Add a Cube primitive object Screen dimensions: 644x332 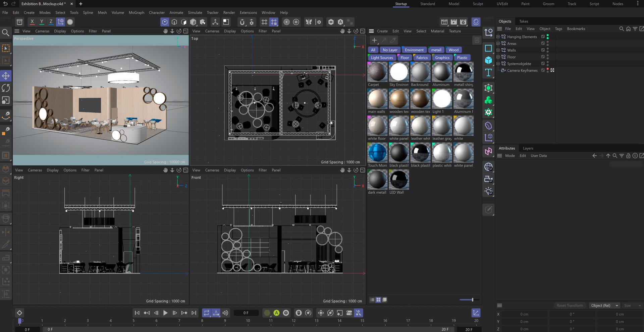[x=488, y=60]
